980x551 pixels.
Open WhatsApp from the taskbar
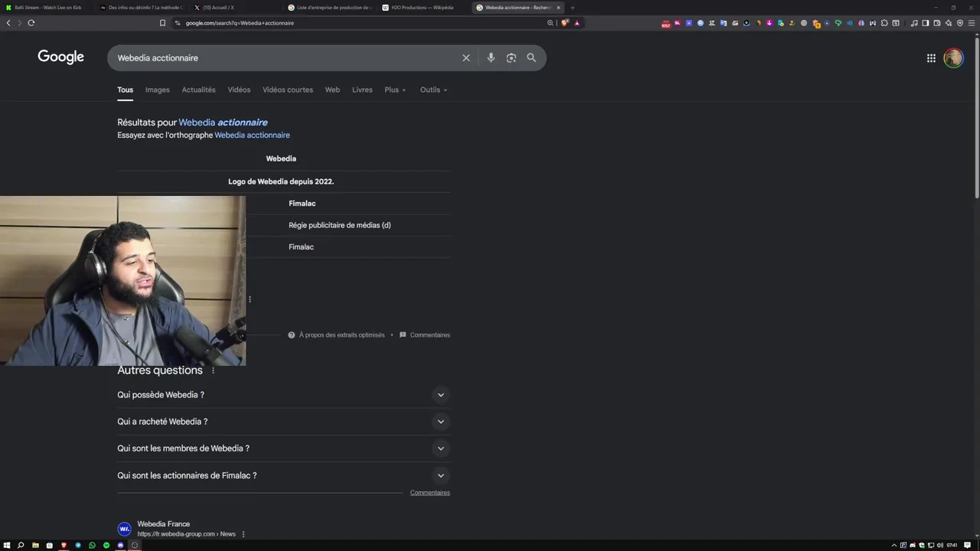point(92,546)
